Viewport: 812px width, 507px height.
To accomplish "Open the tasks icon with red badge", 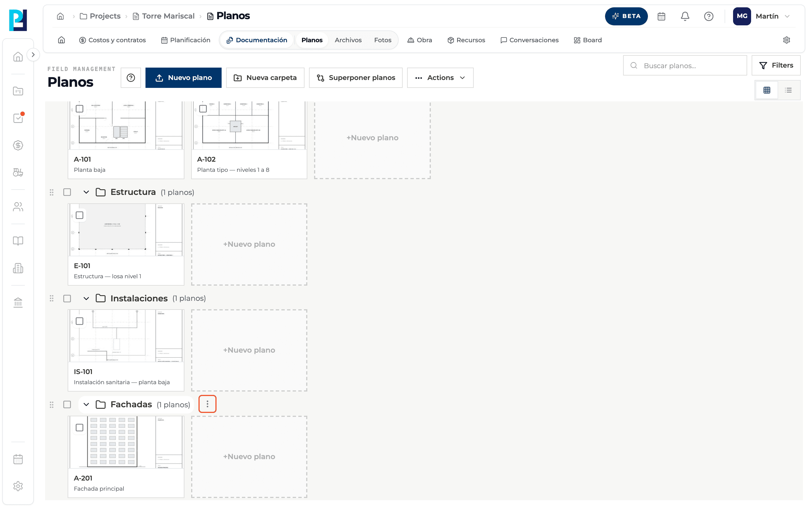I will click(18, 118).
